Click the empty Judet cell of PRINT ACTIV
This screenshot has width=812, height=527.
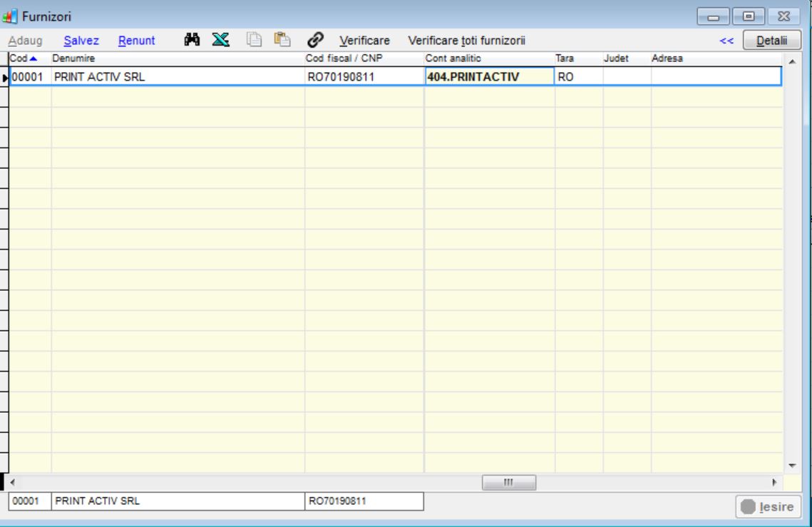pyautogui.click(x=627, y=77)
